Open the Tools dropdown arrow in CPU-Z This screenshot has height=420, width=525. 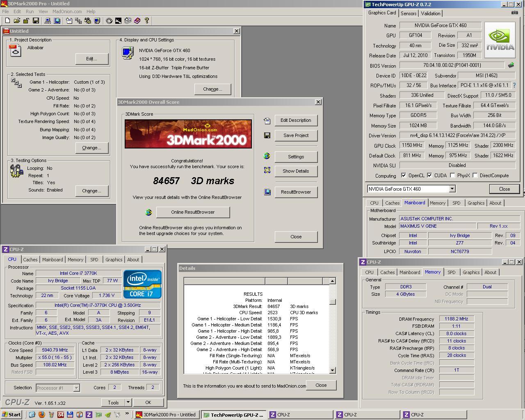(128, 402)
